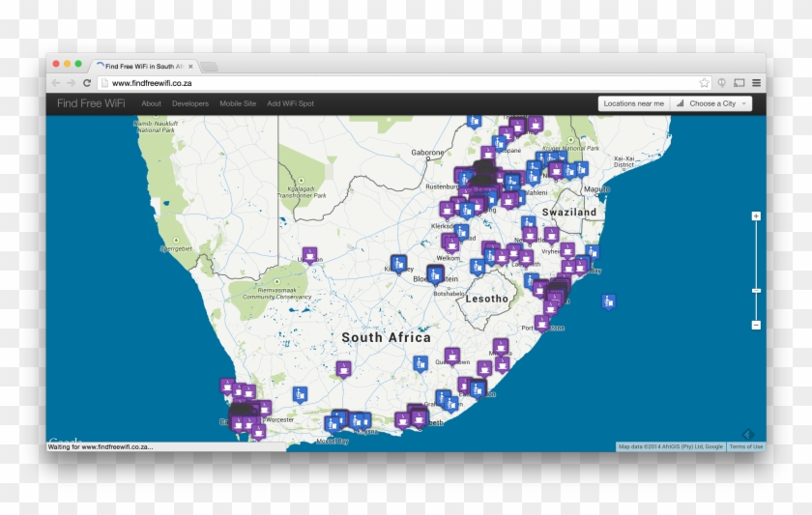Bookmark the page with the star icon
This screenshot has width=812, height=515.
pyautogui.click(x=705, y=83)
